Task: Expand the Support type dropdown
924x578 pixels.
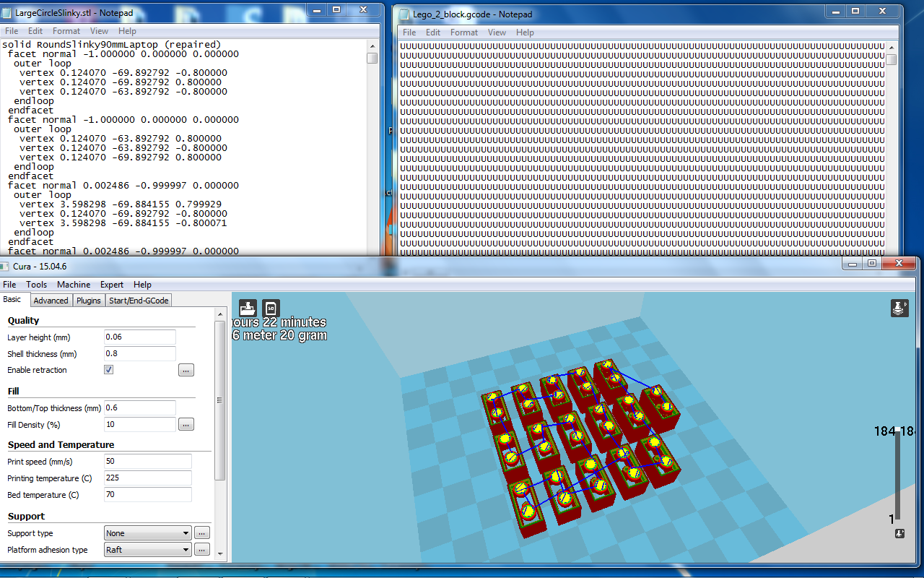Action: coord(147,533)
